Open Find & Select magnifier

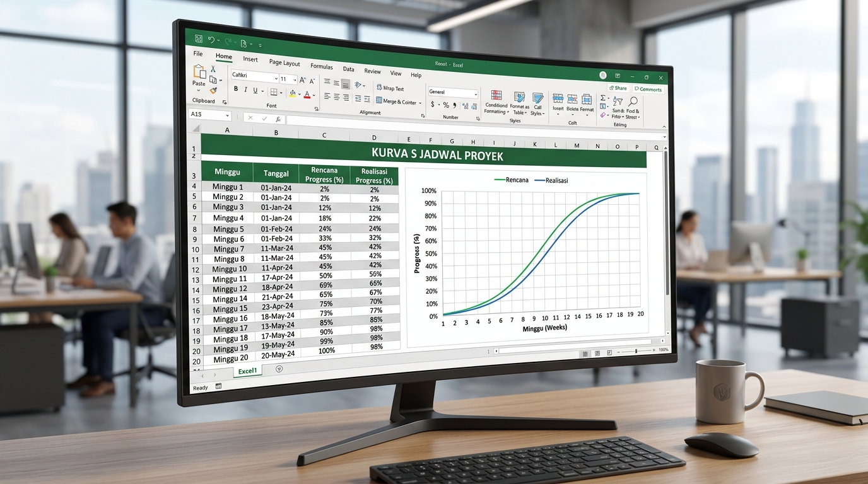click(x=632, y=107)
